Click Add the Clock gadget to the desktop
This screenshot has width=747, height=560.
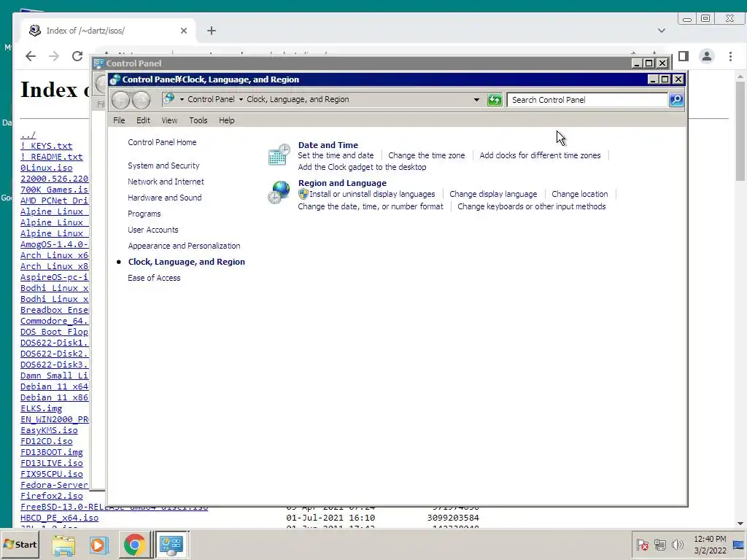(362, 167)
